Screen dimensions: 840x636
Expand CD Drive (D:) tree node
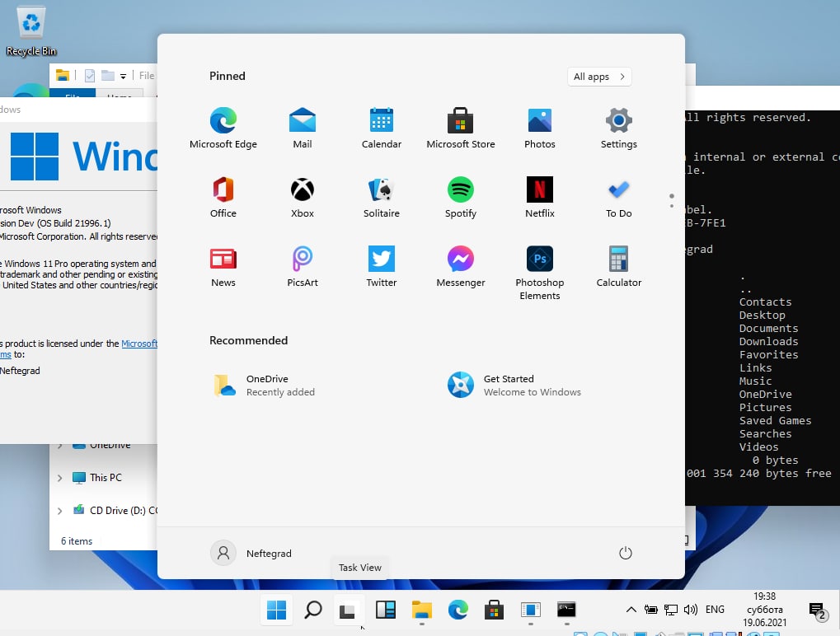pyautogui.click(x=59, y=511)
